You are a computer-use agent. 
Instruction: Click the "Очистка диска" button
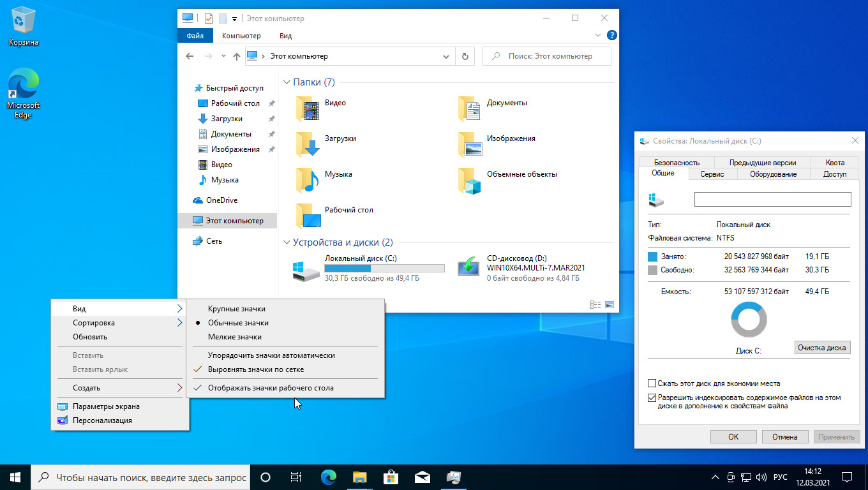point(822,348)
